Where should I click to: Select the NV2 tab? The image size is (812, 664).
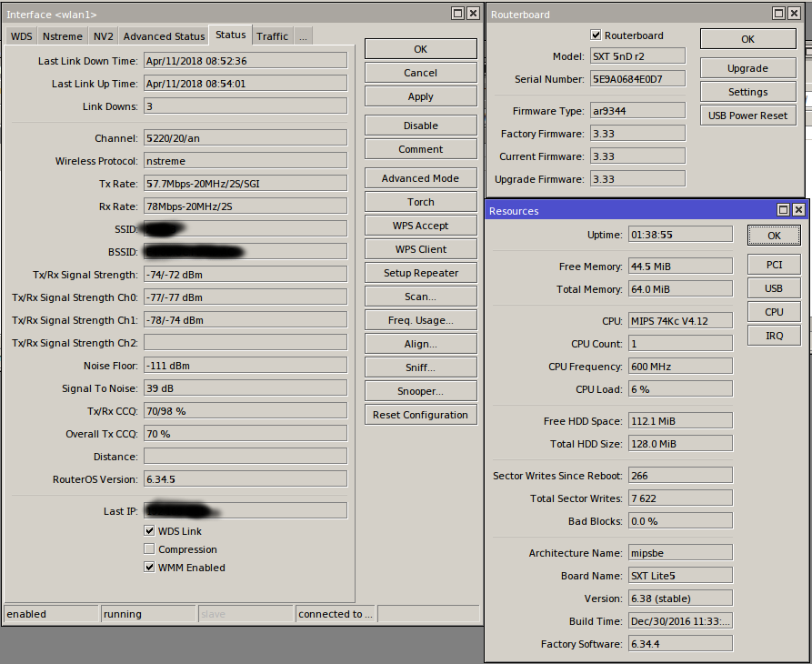coord(103,36)
